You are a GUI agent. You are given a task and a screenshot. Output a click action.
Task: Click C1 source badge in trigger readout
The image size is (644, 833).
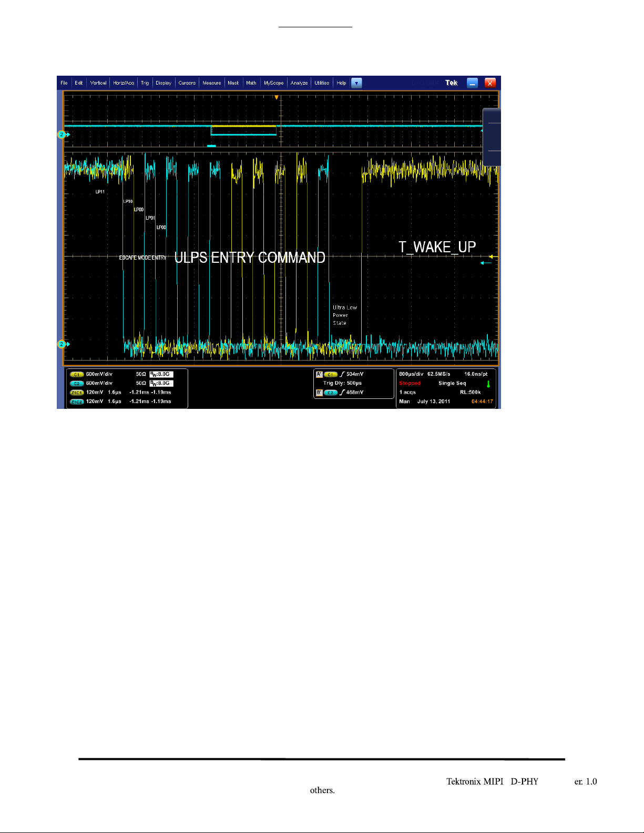click(331, 375)
